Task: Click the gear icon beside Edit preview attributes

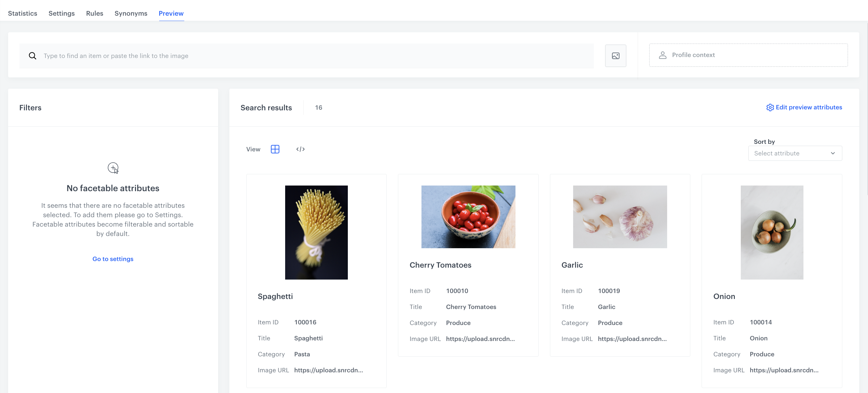Action: (x=770, y=107)
